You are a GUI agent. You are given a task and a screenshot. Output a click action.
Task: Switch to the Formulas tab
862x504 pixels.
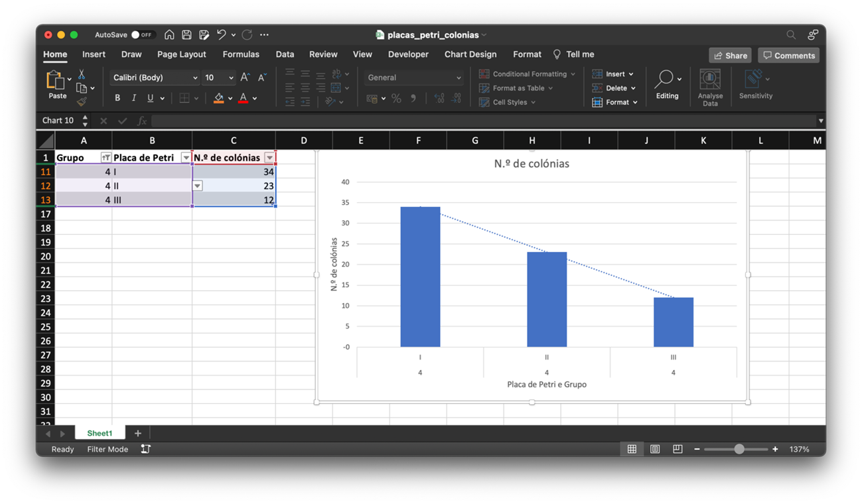[240, 54]
